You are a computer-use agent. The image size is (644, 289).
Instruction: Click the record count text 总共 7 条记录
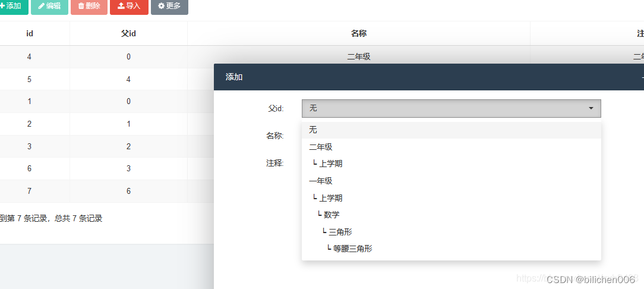[x=78, y=219]
